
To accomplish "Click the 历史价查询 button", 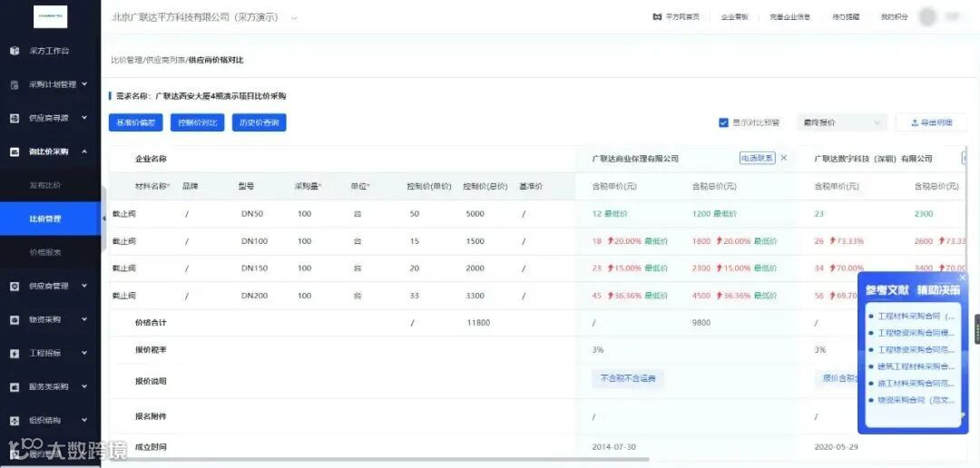I will click(259, 122).
